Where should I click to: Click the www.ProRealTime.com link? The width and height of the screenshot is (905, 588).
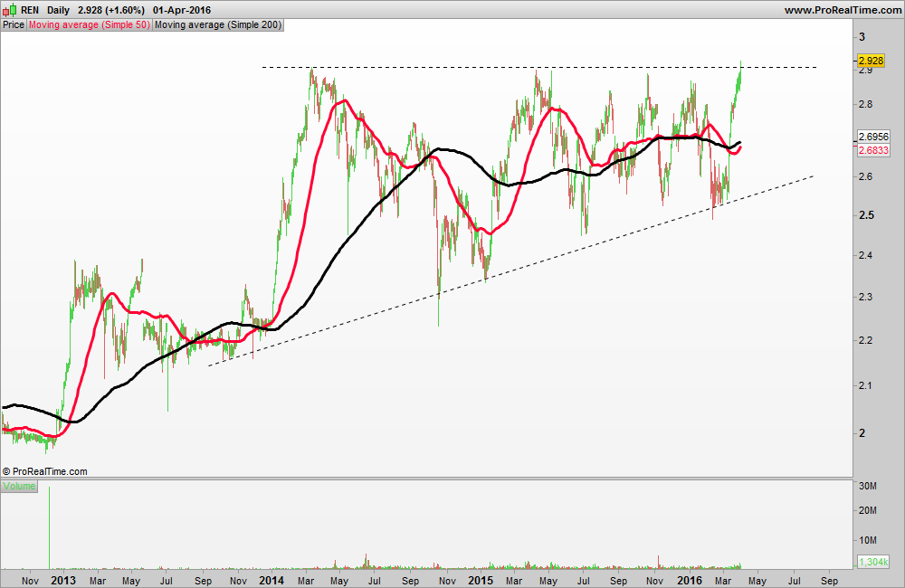(843, 10)
